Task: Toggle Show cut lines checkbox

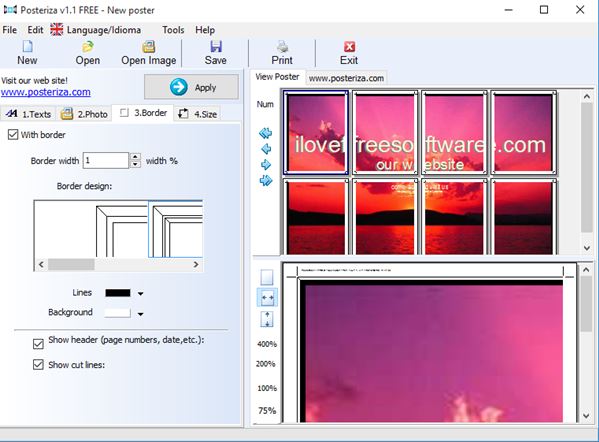Action: pyautogui.click(x=38, y=364)
